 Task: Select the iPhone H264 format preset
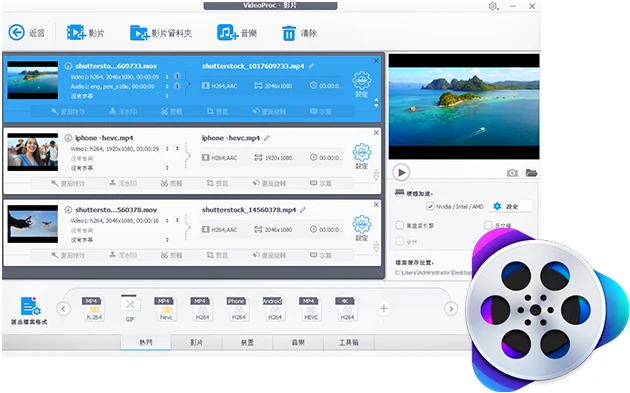coord(238,309)
